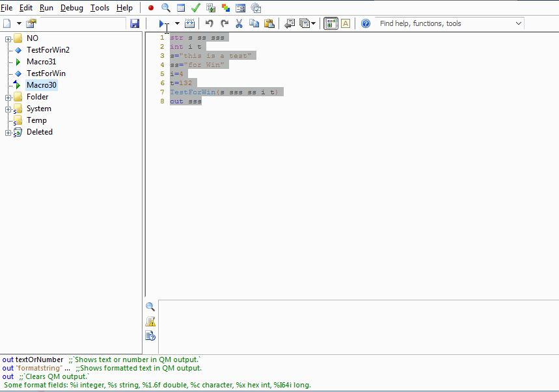This screenshot has height=392, width=559.
Task: Expand the Folder tree node
Action: 8,98
